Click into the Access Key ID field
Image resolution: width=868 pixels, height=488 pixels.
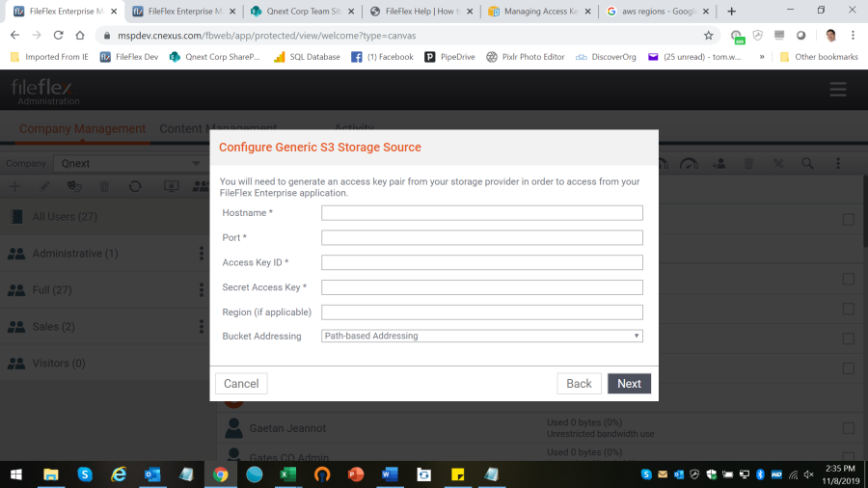coord(481,262)
